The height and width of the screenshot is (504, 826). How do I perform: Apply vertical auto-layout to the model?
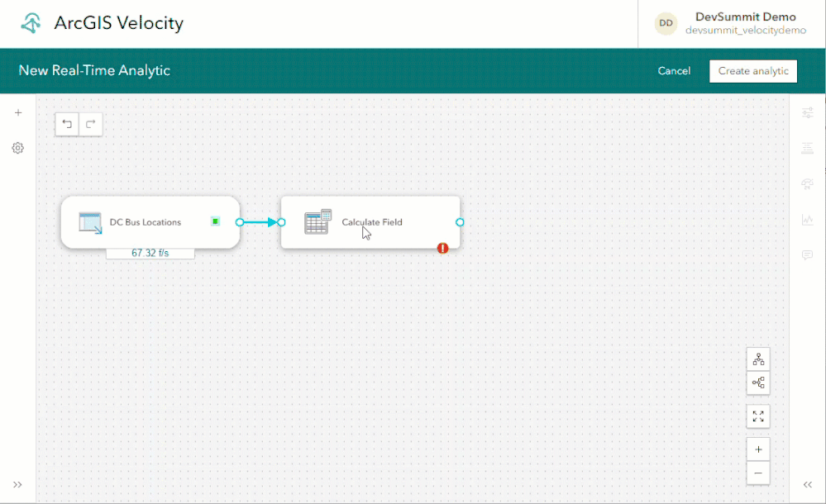(758, 359)
